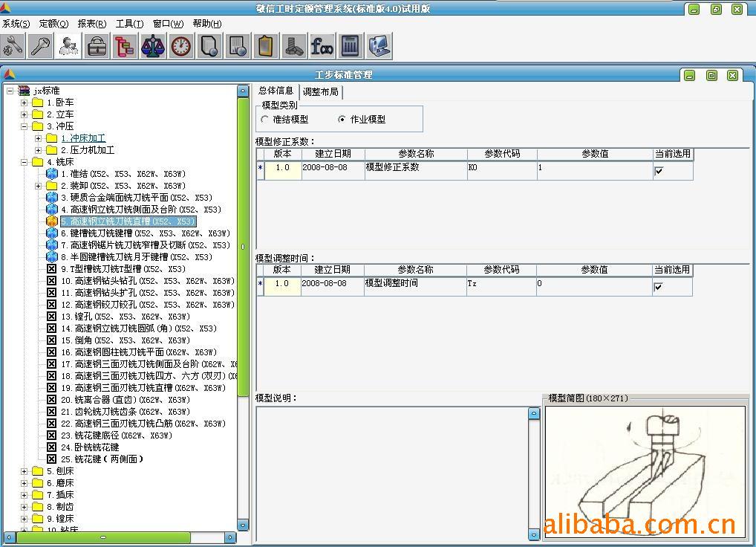This screenshot has height=547, width=756.
Task: Open the 窗口(W) menu
Action: point(169,24)
